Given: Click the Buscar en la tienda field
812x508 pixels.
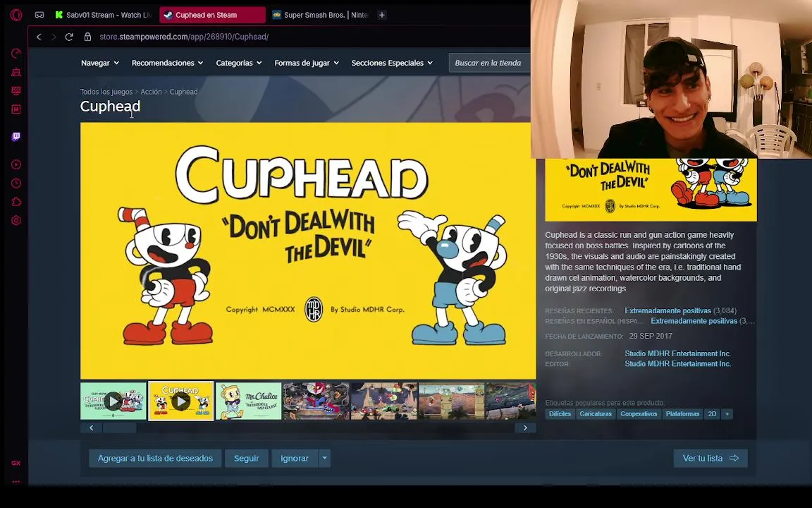Looking at the screenshot, I should pyautogui.click(x=489, y=63).
